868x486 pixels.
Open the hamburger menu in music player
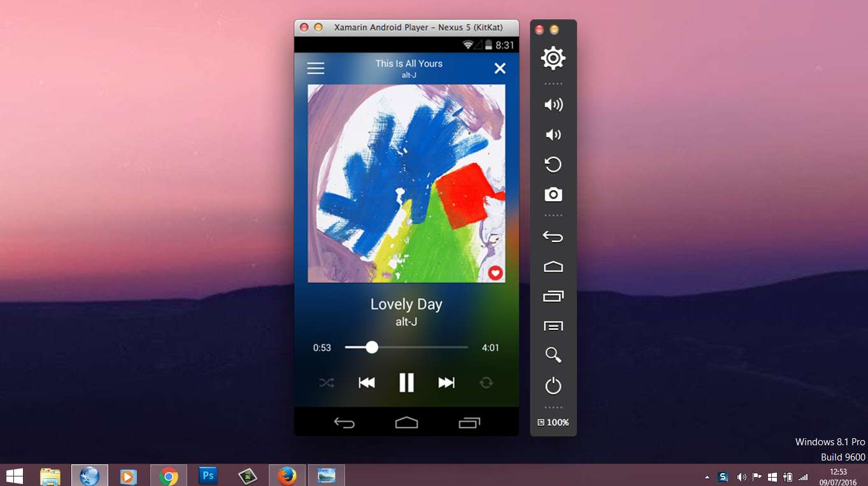coord(316,68)
